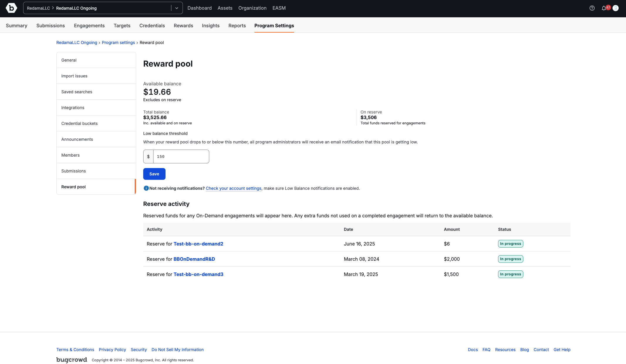Click the $3,525.66 total balance value

(x=155, y=117)
